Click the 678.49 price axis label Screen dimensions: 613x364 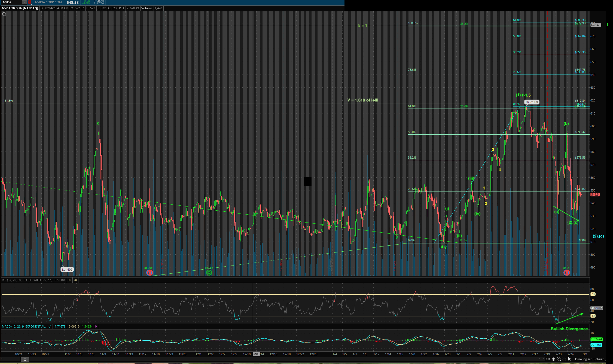tap(596, 25)
